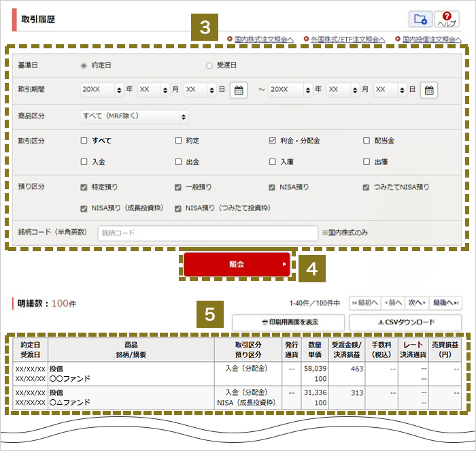
Task: Click the quantity 58,039 cell
Action: (315, 369)
